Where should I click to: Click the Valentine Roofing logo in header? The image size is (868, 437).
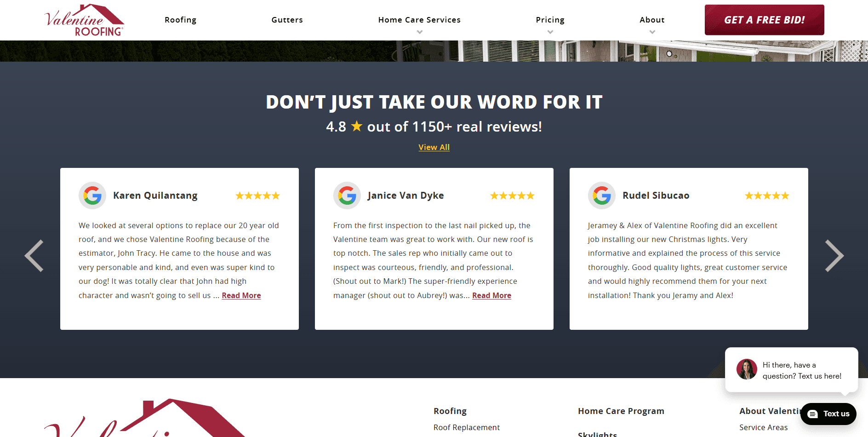click(x=84, y=20)
